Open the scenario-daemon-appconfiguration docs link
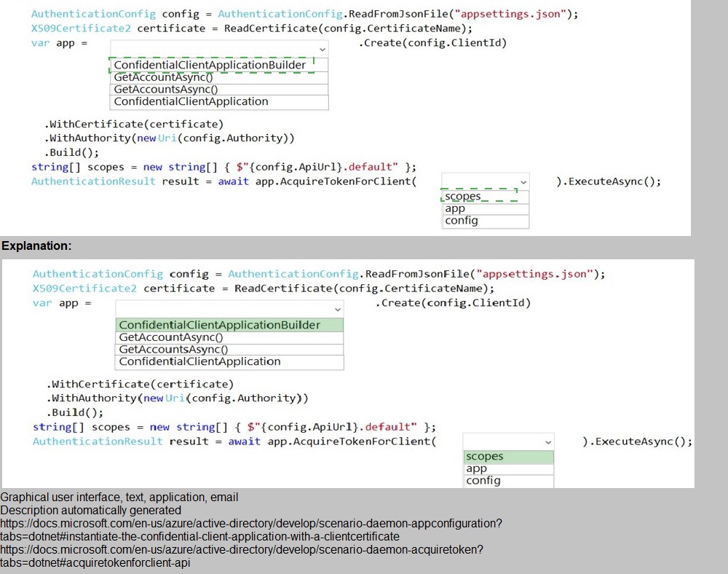The image size is (728, 574). [251, 530]
